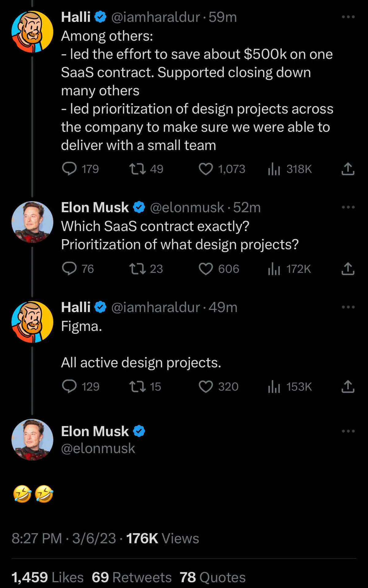Retweet Halli's tweet about SaaS contract
The width and height of the screenshot is (368, 588).
[137, 169]
